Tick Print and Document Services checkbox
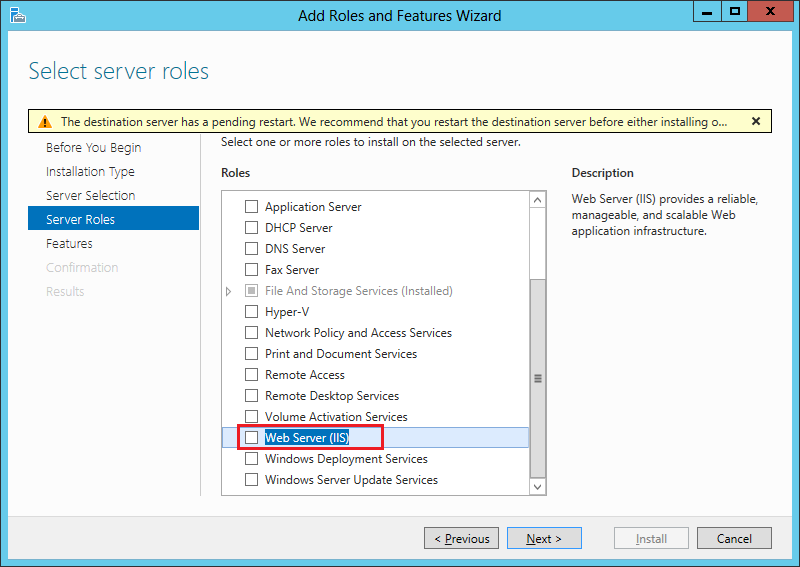 [x=252, y=353]
